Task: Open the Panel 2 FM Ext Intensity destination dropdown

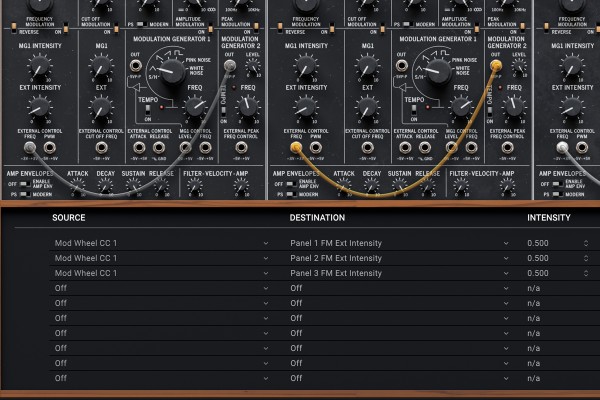Action: pos(400,258)
